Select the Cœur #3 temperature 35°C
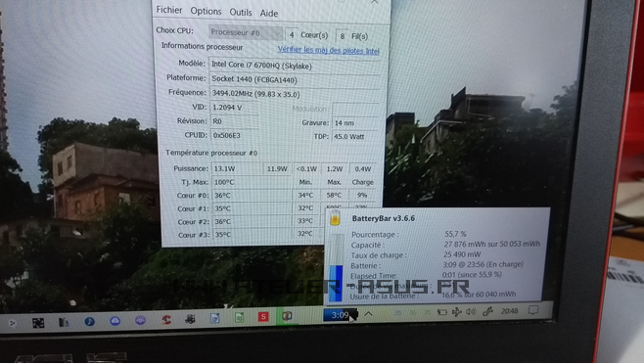This screenshot has width=644, height=364. click(251, 235)
